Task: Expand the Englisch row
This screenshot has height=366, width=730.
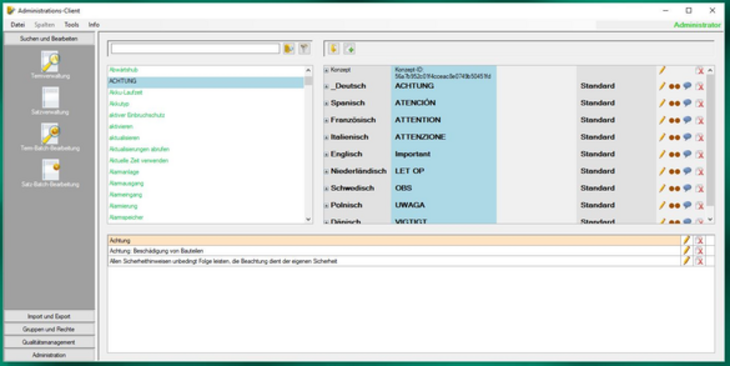Action: pos(326,155)
